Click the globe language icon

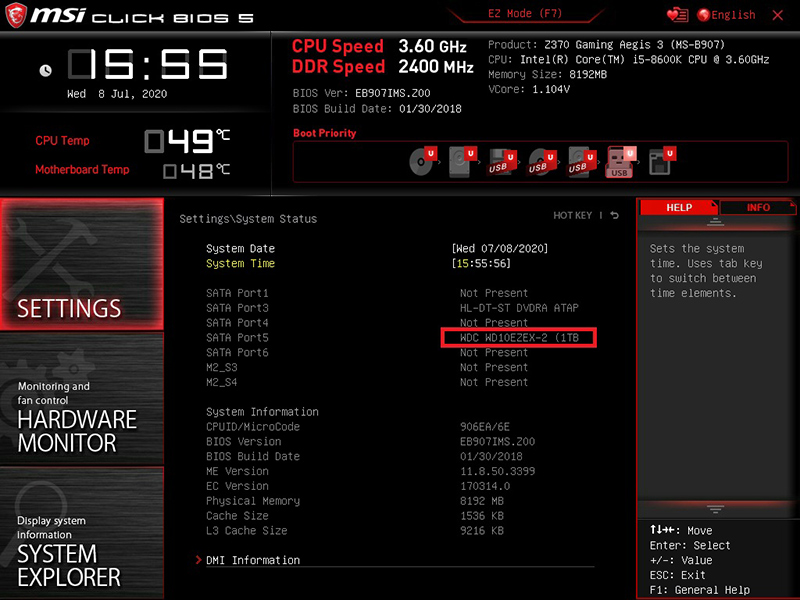pos(703,15)
